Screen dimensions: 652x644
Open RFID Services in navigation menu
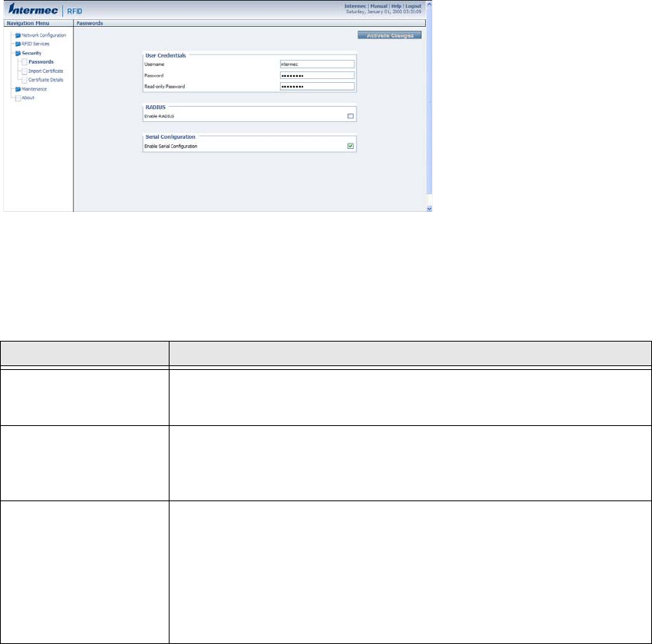tap(35, 44)
